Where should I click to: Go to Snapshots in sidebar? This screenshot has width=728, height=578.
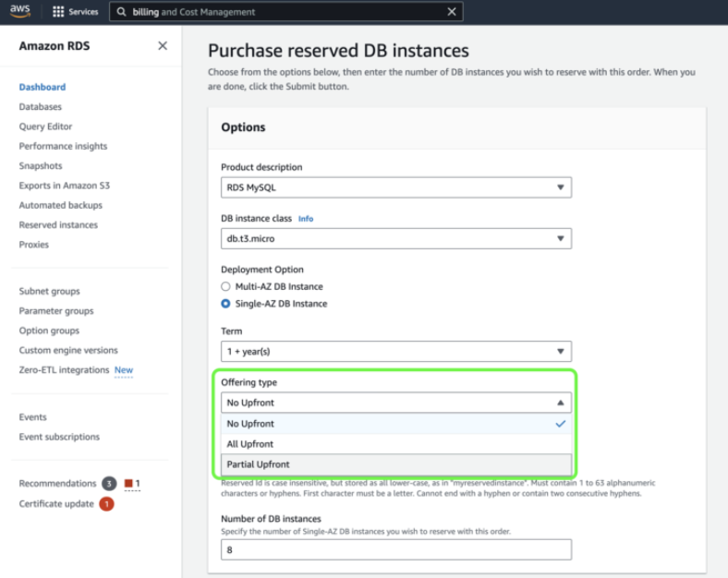coord(41,166)
